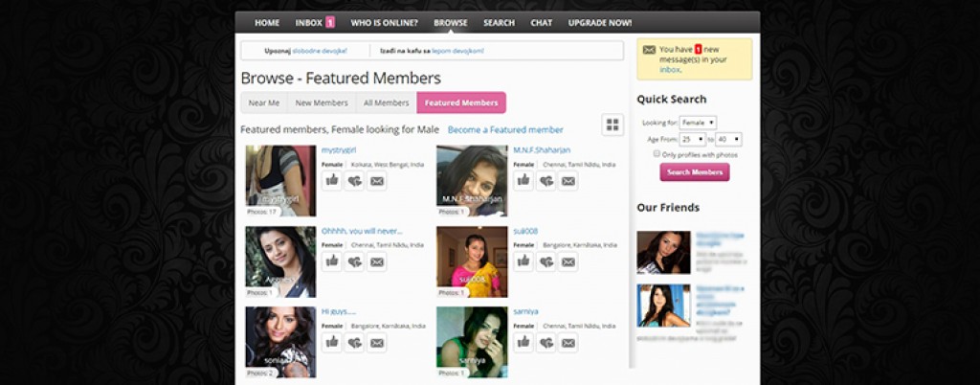980x385 pixels.
Task: Open 'Hi guys.....' profile link
Action: point(339,311)
